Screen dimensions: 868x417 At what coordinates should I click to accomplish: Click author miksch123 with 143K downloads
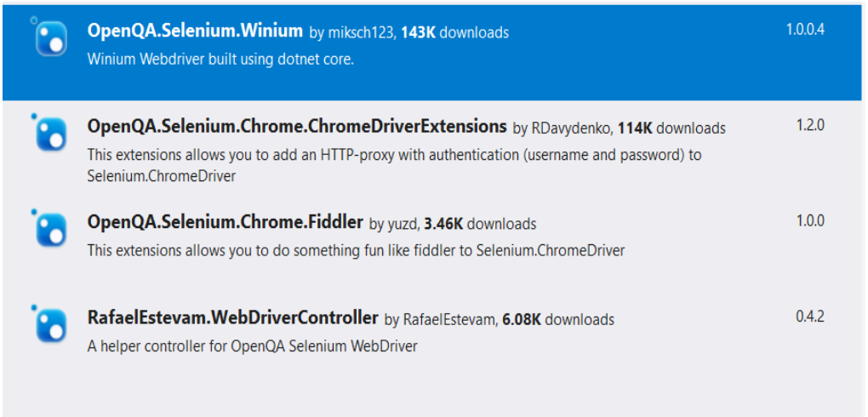408,33
